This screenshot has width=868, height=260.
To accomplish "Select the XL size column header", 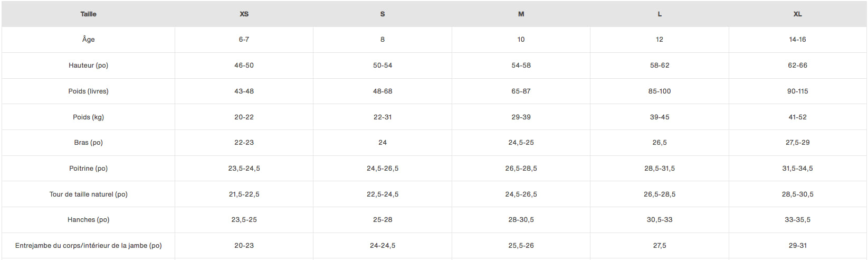I will click(x=797, y=14).
